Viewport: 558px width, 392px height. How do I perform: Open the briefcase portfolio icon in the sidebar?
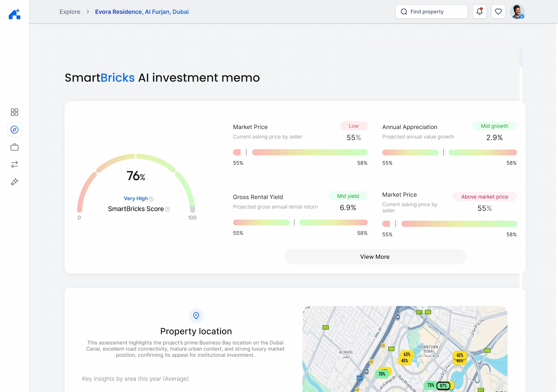15,147
